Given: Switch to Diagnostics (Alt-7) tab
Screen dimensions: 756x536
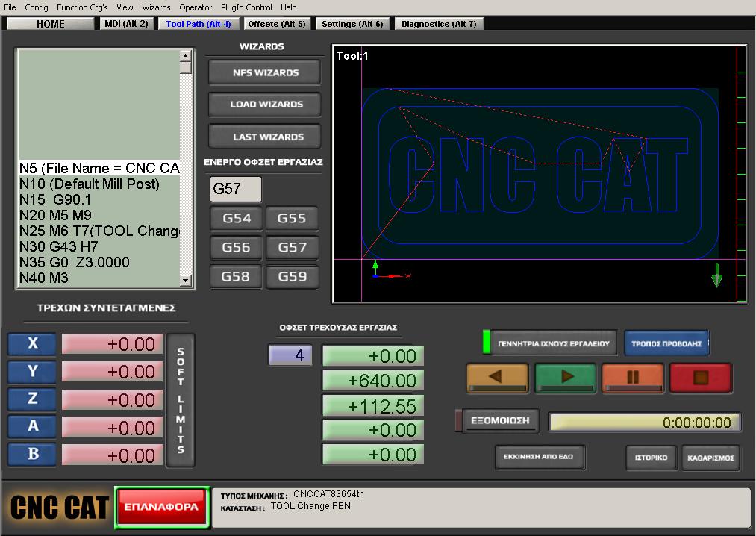Looking at the screenshot, I should tap(438, 24).
